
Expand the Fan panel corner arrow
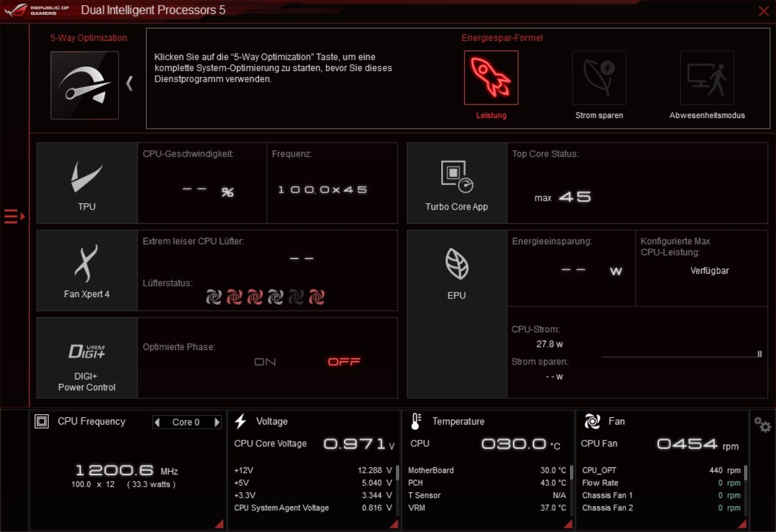(x=742, y=524)
